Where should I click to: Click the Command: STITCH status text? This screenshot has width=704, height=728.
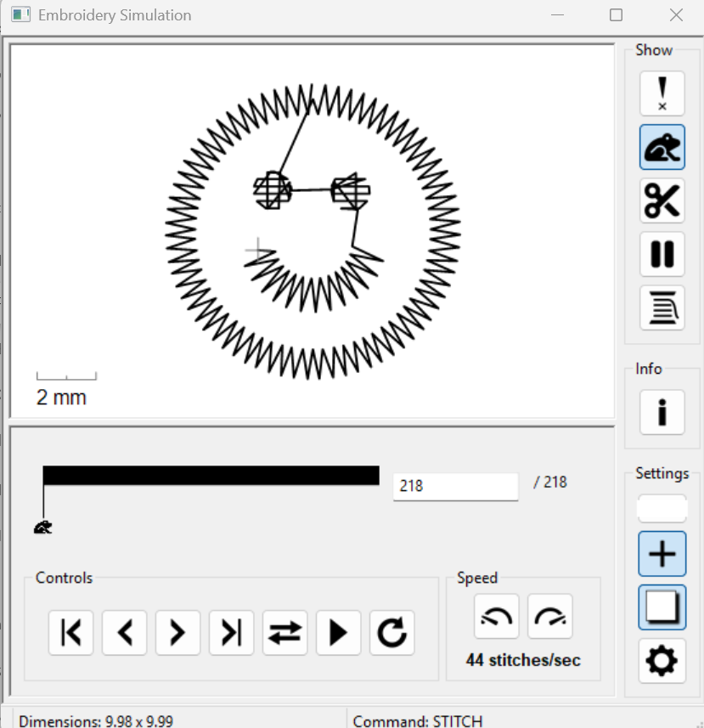tap(418, 721)
